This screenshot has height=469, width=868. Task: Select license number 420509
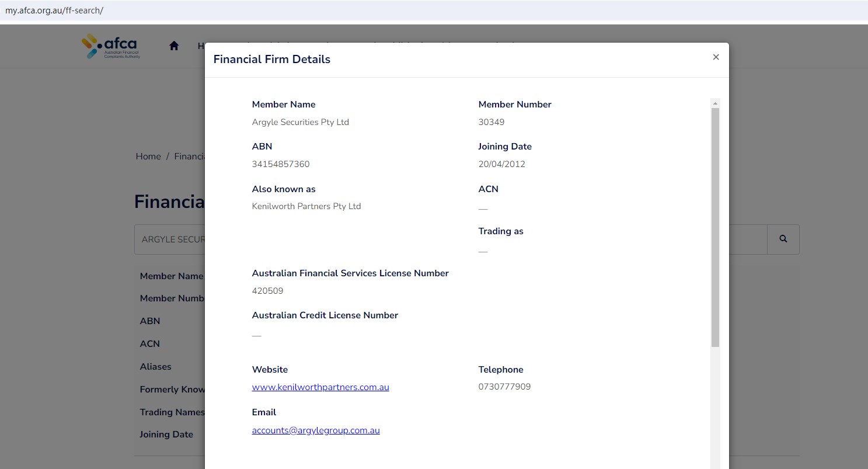(x=268, y=291)
